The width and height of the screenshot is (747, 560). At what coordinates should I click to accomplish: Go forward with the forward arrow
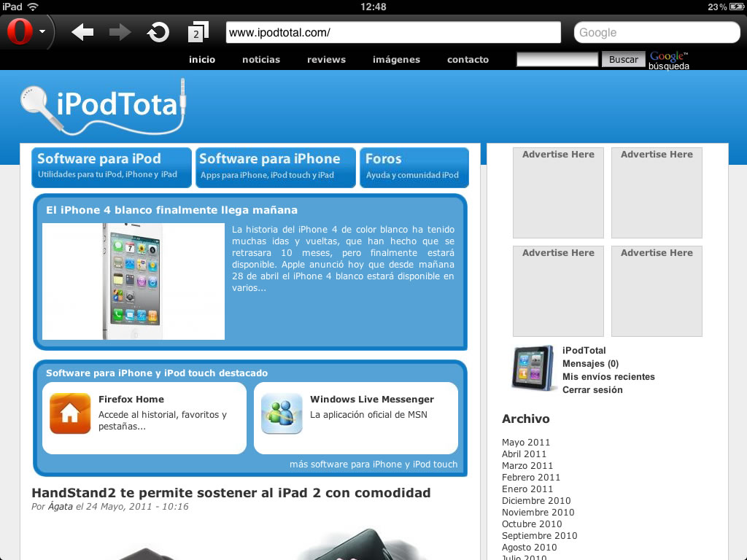(x=120, y=32)
